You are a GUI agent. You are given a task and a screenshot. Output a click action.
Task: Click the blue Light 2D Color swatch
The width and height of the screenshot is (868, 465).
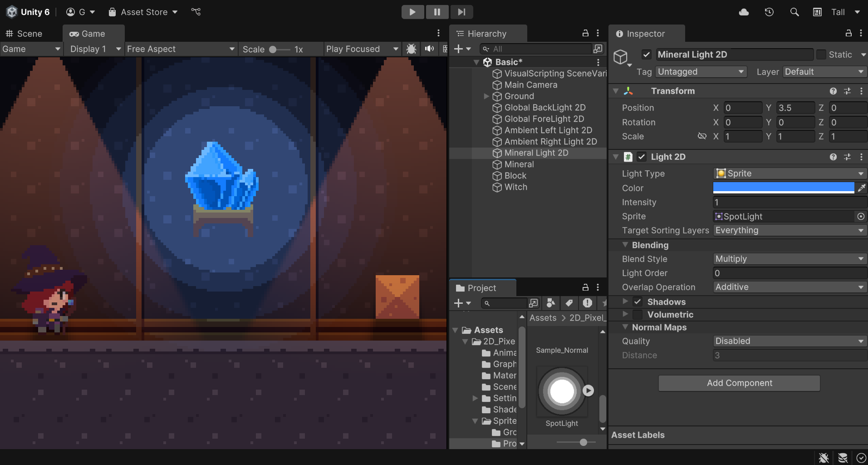[x=783, y=188]
